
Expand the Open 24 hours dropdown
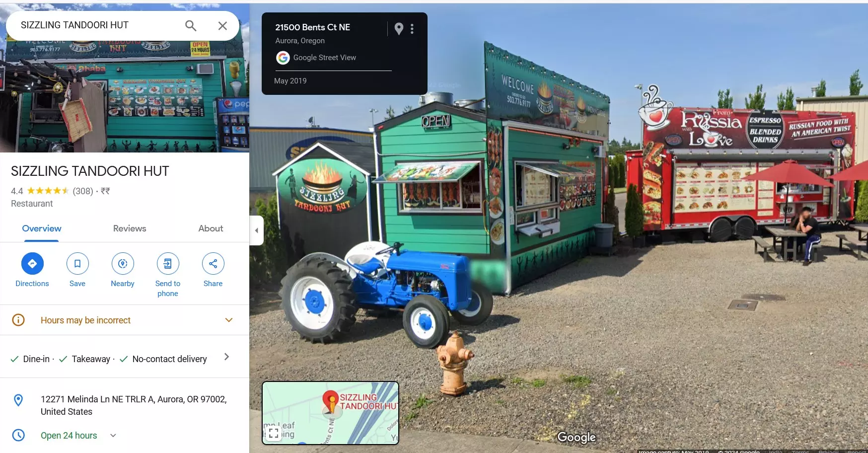tap(113, 436)
